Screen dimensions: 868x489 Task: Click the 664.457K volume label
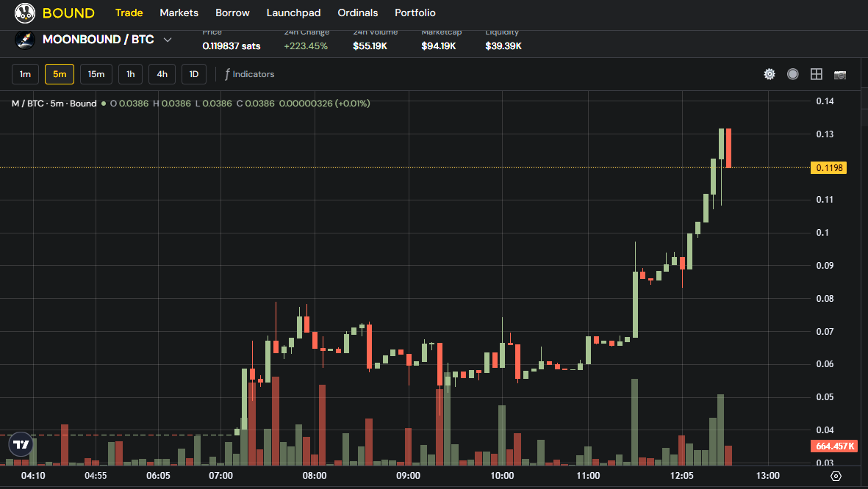[834, 446]
